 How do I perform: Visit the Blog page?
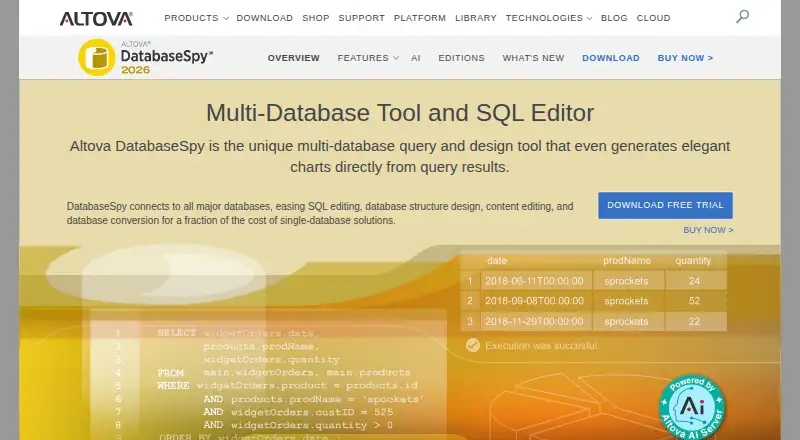click(614, 18)
